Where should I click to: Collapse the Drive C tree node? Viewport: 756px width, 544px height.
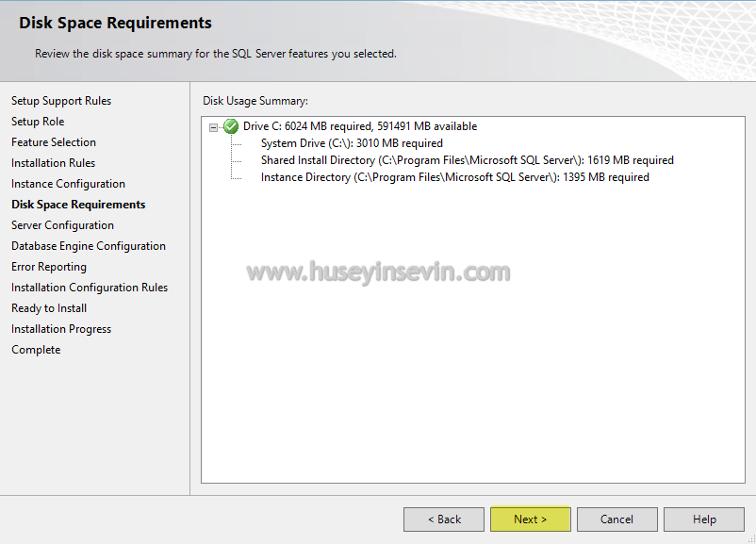click(213, 128)
